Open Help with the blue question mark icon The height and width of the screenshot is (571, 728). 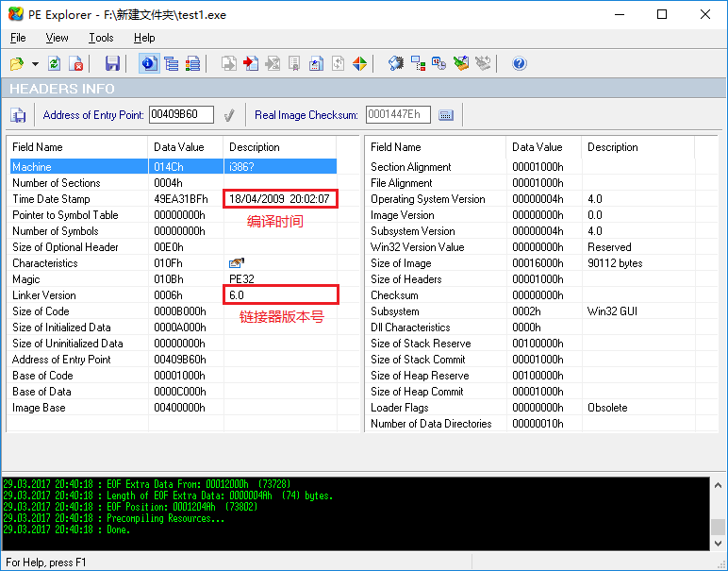[x=519, y=63]
